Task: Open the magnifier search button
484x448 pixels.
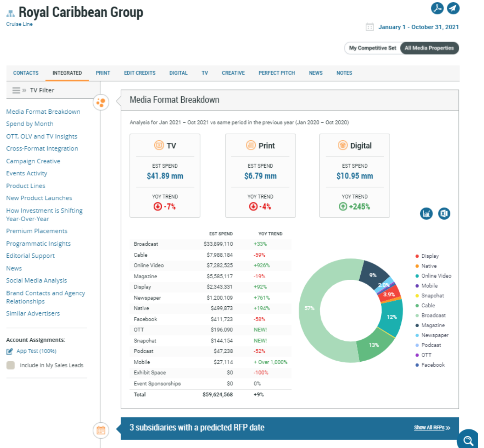Action: [468, 440]
